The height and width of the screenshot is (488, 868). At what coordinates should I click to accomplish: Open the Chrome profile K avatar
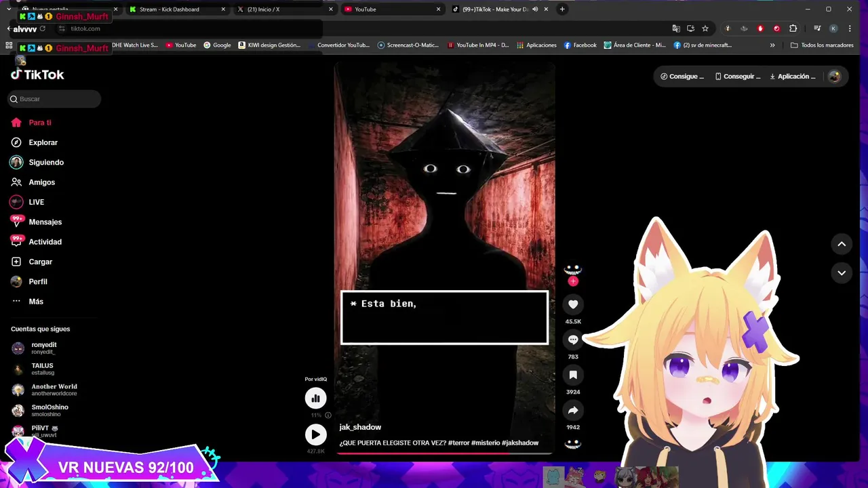(x=833, y=28)
